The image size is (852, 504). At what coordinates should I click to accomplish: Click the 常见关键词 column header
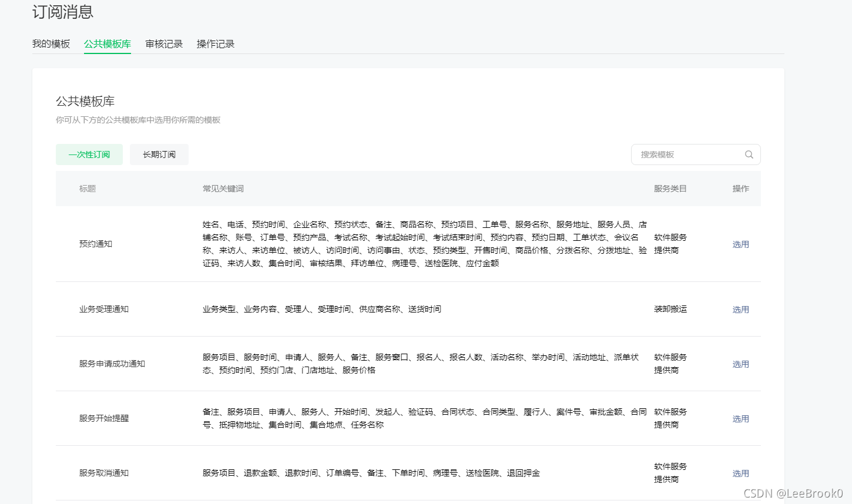click(223, 189)
